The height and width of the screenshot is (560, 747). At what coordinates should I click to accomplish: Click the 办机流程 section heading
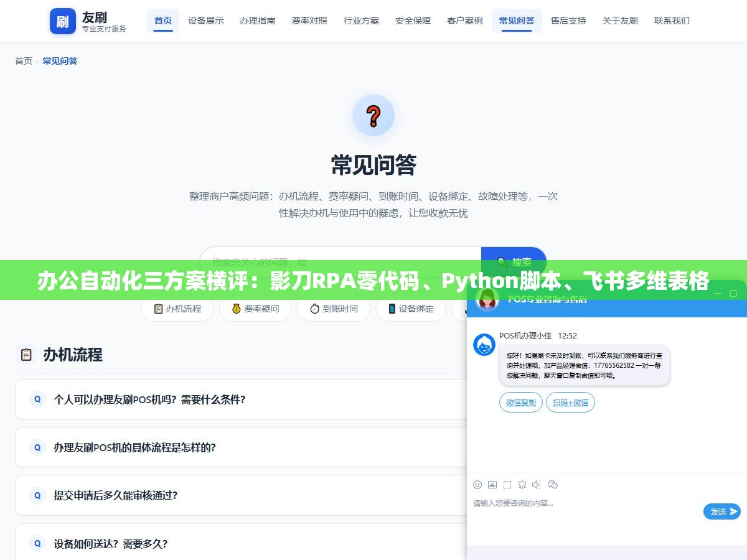click(x=73, y=355)
